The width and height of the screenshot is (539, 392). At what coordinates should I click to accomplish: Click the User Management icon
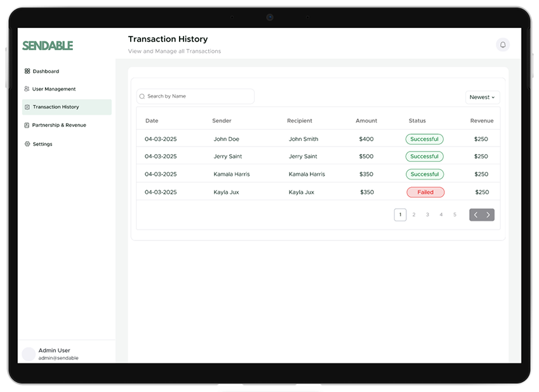pos(27,89)
